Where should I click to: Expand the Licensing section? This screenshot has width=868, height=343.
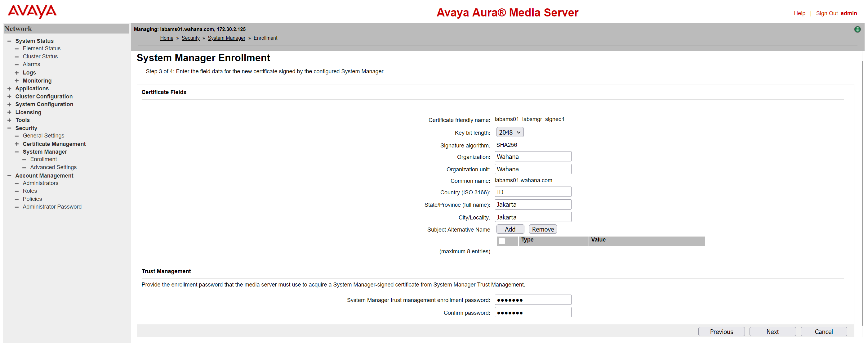click(9, 112)
